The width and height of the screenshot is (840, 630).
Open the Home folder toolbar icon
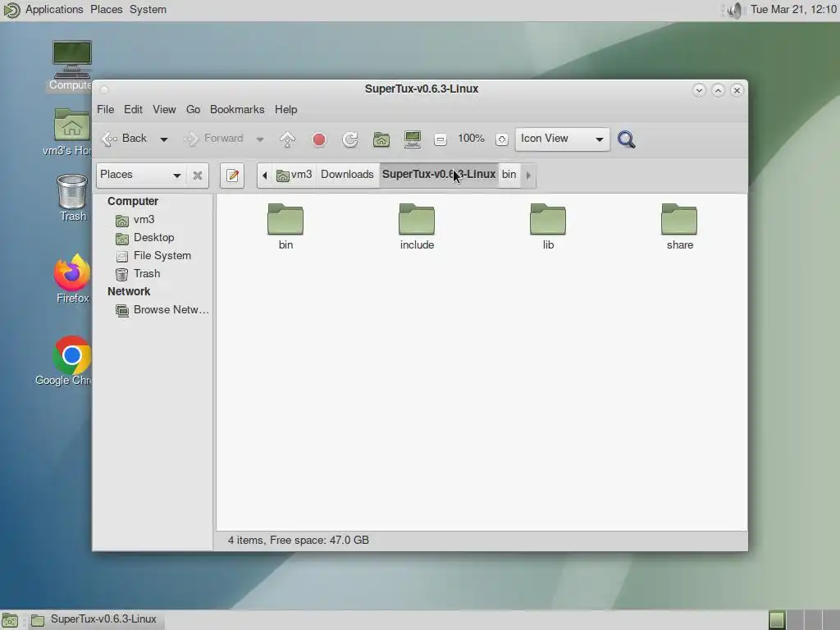381,139
